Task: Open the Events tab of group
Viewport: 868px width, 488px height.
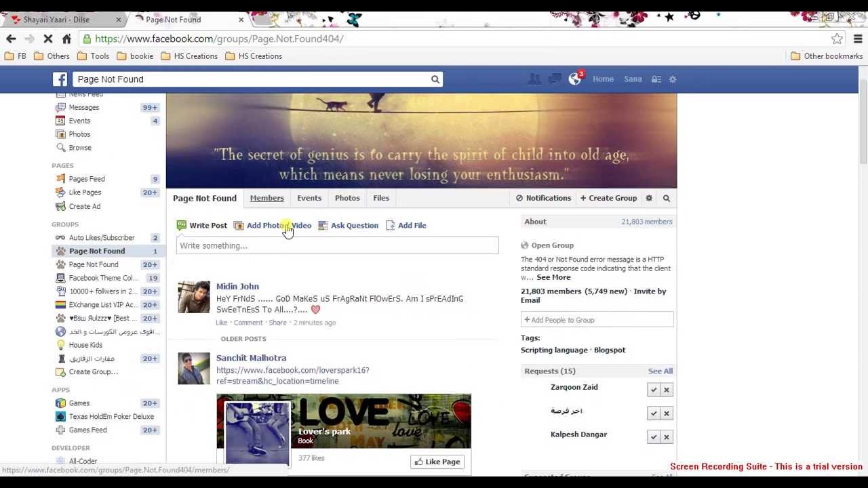Action: (309, 198)
